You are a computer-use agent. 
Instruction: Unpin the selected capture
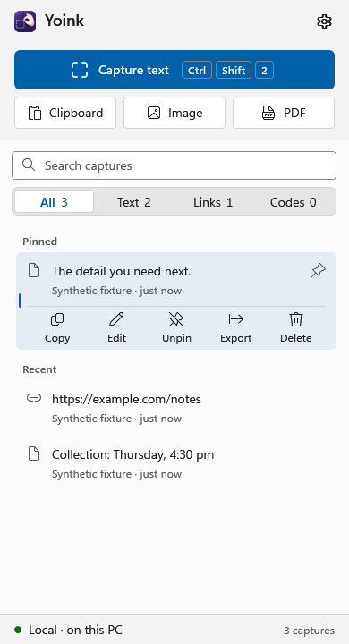point(176,327)
